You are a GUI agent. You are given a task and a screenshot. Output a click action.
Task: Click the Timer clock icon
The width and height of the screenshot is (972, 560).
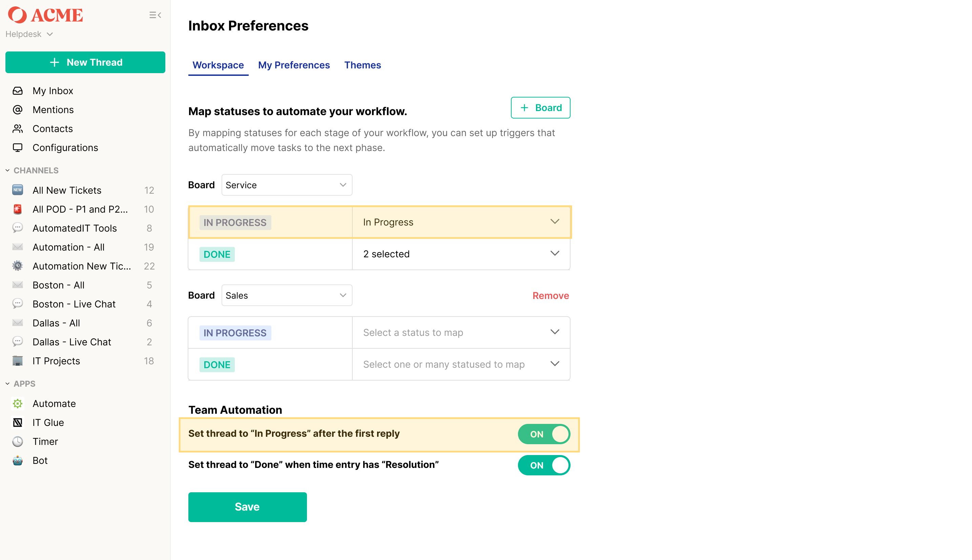pos(18,441)
